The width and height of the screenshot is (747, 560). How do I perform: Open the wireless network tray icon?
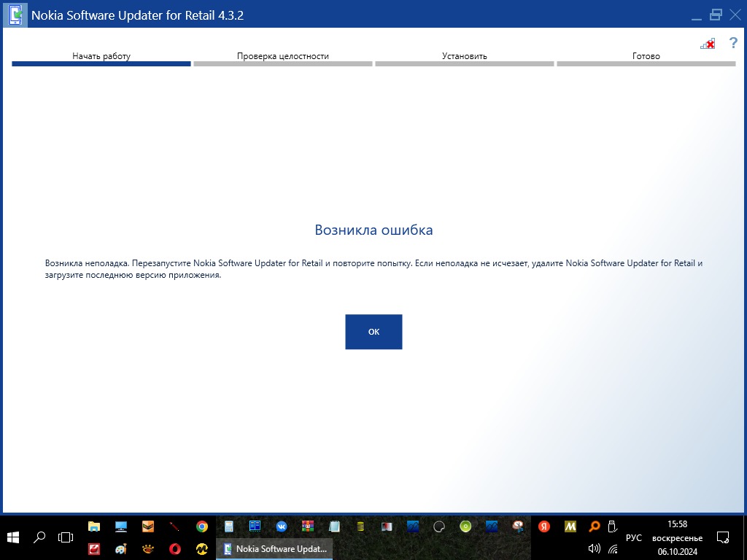(613, 549)
